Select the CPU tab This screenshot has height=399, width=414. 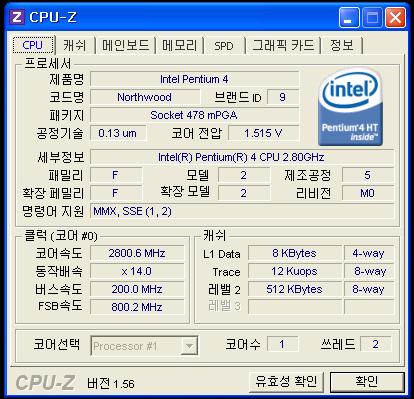pos(33,45)
